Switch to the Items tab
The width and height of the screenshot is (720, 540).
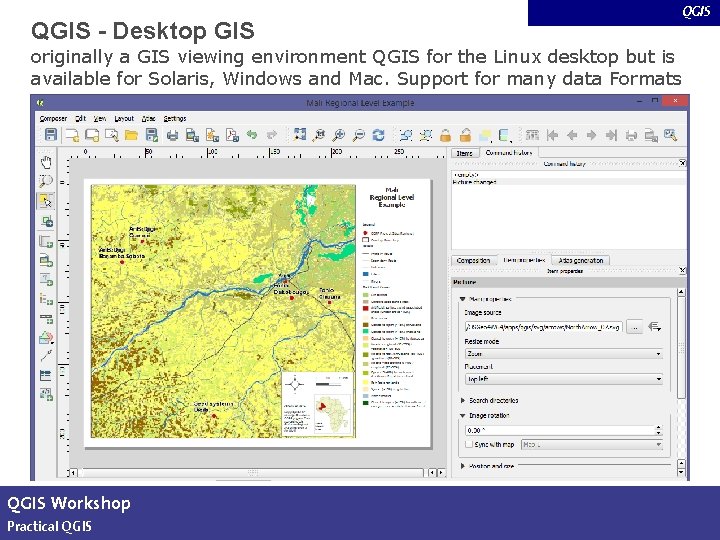[464, 153]
